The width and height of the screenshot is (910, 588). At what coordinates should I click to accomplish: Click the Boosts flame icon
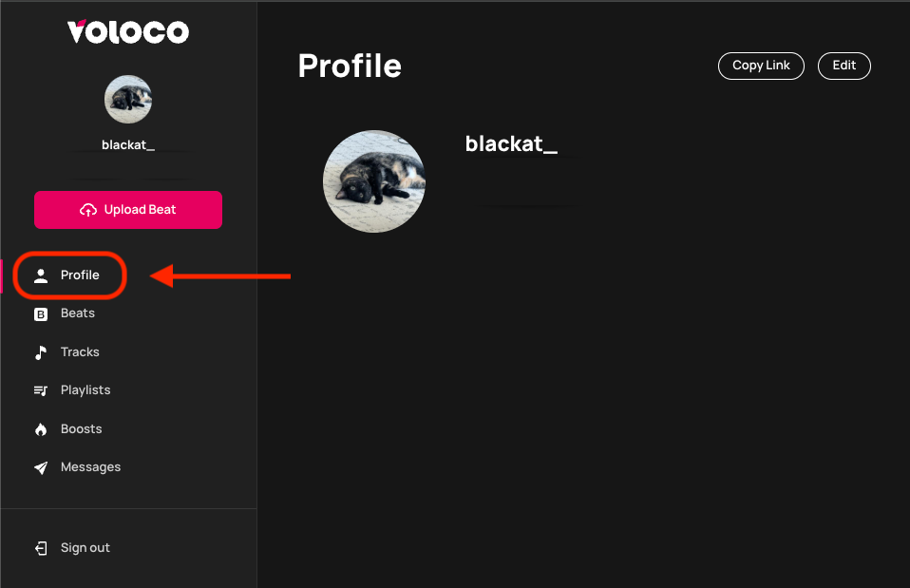point(41,429)
